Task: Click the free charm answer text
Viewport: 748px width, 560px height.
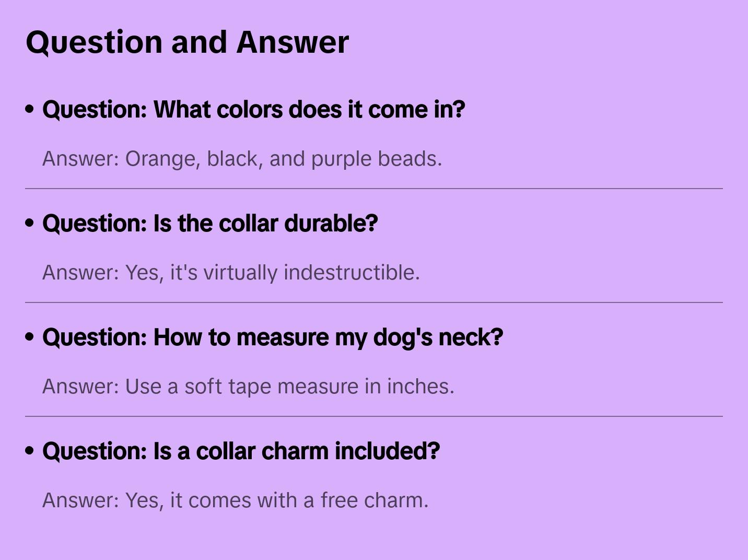Action: click(235, 500)
